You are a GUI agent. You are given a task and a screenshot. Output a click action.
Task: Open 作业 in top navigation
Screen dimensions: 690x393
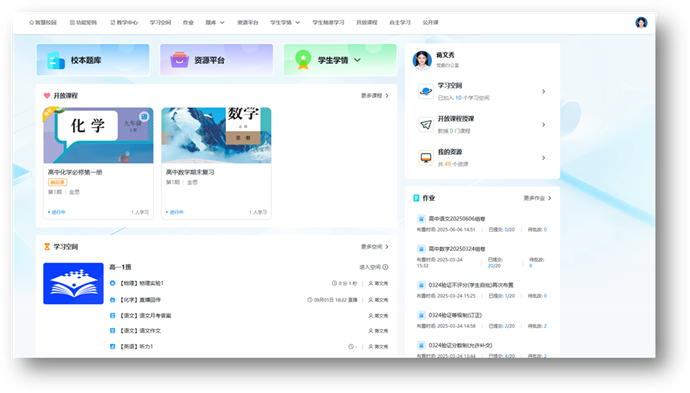point(188,22)
